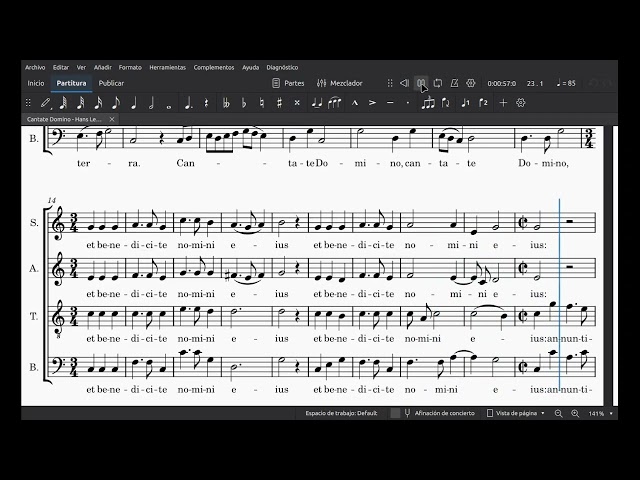
Task: Open the Complementos menu
Action: coord(214,67)
